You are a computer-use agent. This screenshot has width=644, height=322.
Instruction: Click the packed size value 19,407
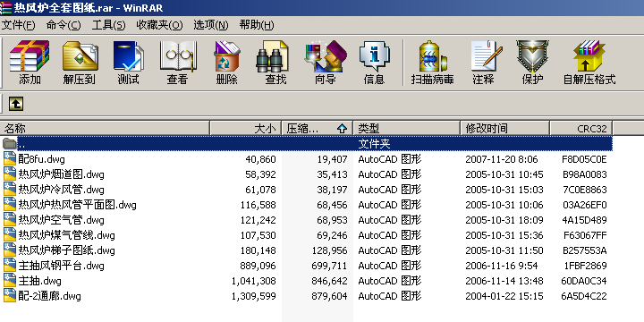pos(332,159)
